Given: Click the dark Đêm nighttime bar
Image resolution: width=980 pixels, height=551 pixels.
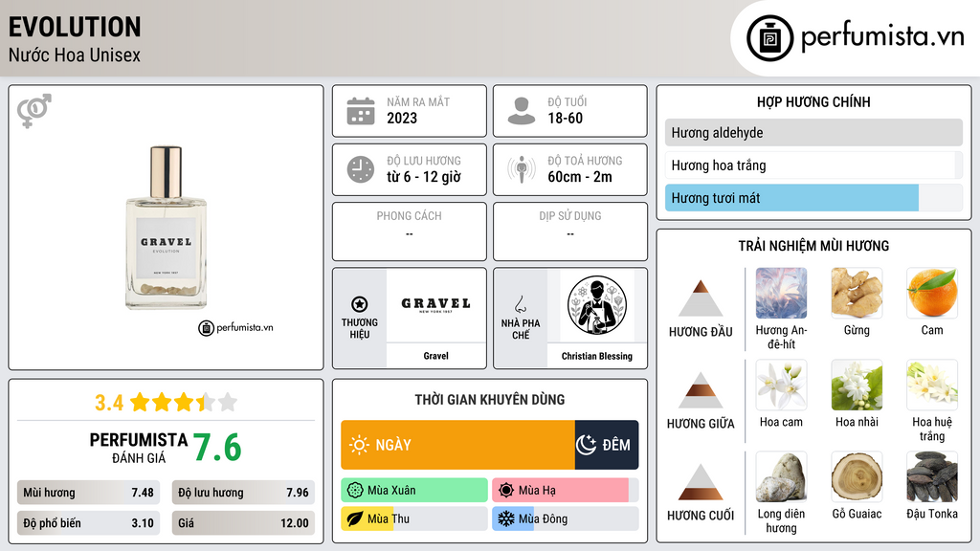Looking at the screenshot, I should pos(607,445).
